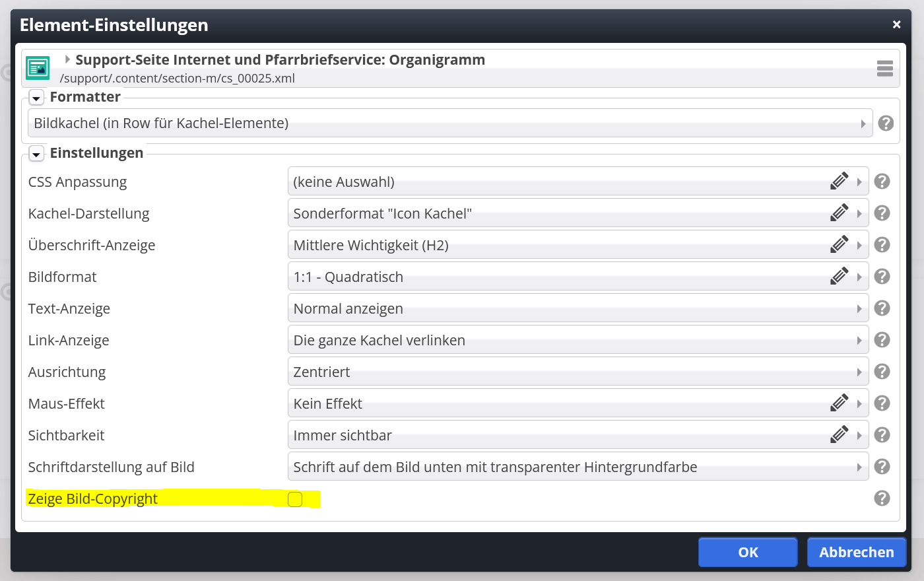
Task: Expand the element title disclosure arrow
Action: [67, 59]
